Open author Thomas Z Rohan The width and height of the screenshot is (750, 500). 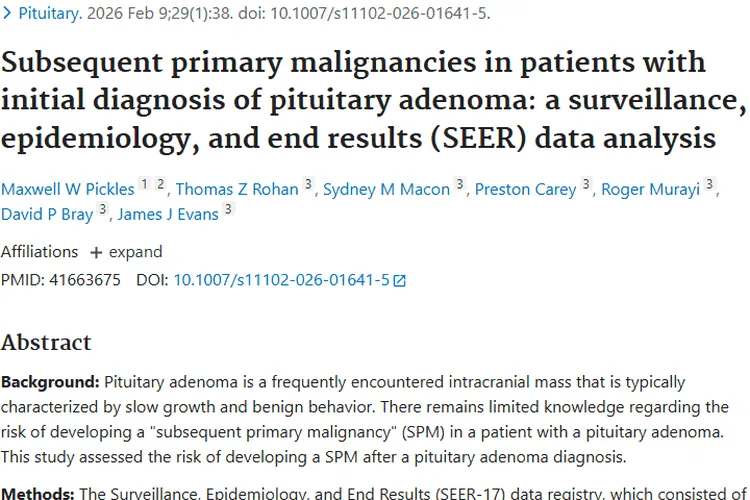click(237, 189)
